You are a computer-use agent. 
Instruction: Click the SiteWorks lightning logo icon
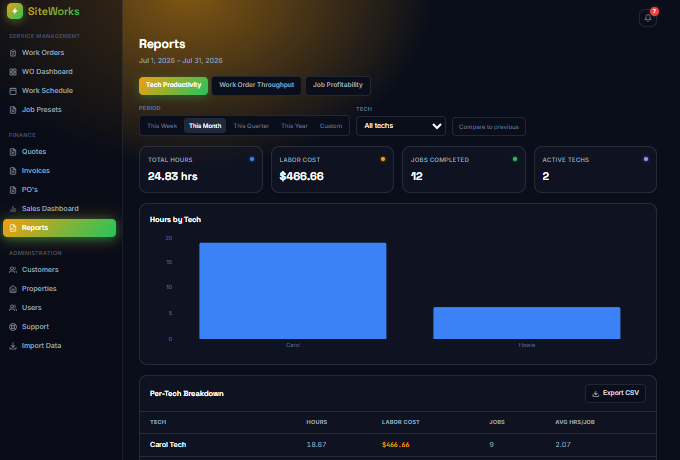tap(15, 11)
